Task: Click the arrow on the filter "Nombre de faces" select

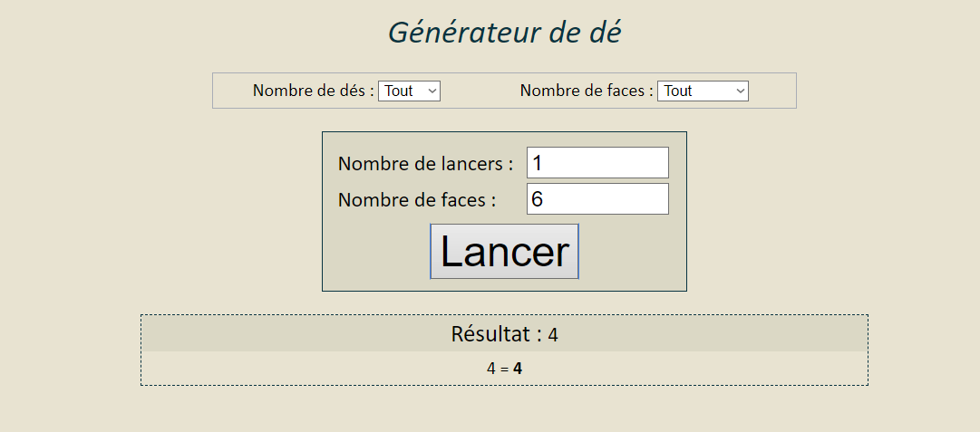Action: (x=740, y=91)
